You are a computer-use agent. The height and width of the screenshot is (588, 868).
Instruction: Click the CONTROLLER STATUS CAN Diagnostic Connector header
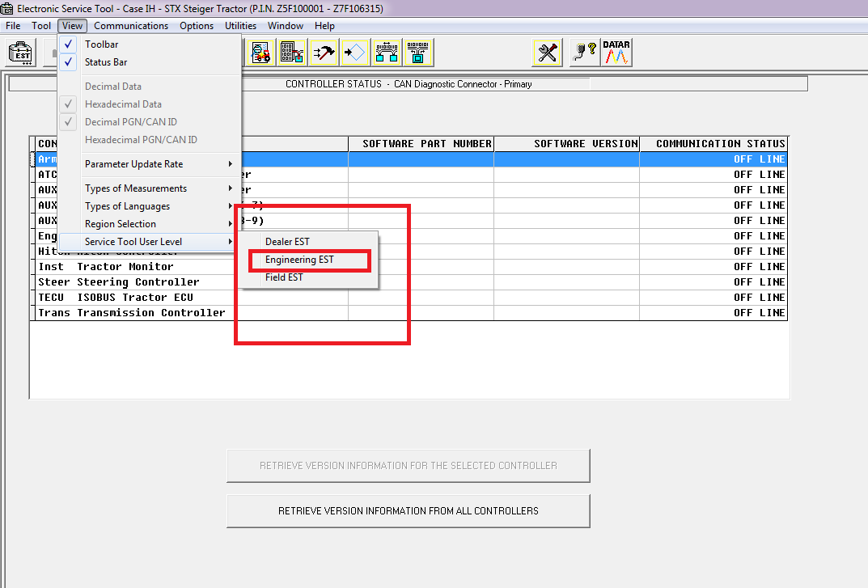tap(409, 84)
